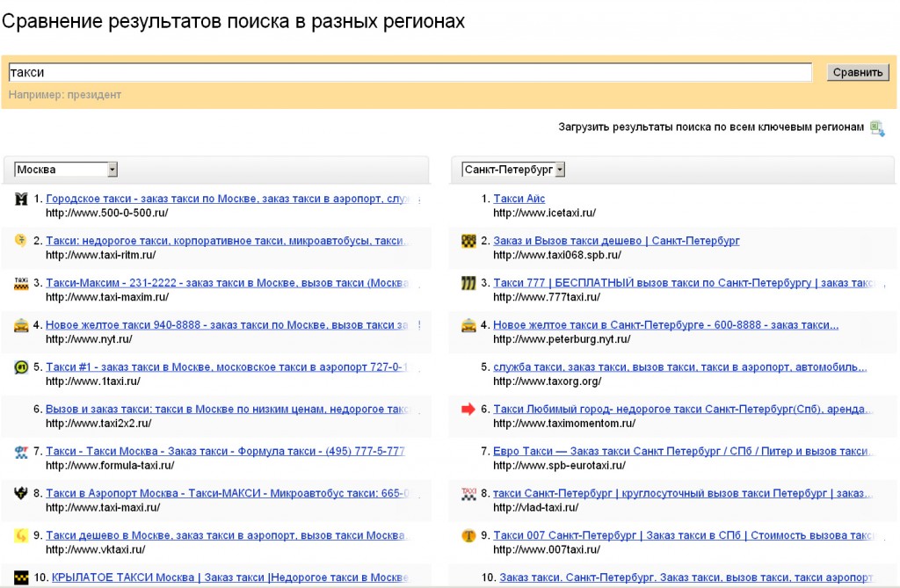This screenshot has width=900, height=588.
Task: Click URL text http://www.taxorg.org/
Action: 548,381
